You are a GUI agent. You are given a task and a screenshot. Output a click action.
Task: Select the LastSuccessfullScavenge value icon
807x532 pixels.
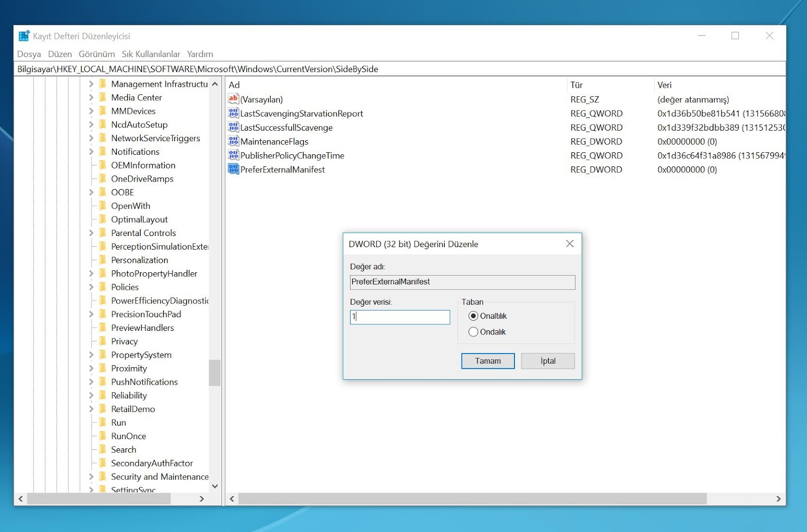pos(233,127)
